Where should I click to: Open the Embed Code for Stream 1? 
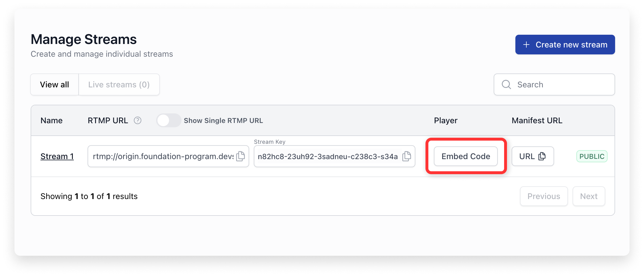pos(466,156)
